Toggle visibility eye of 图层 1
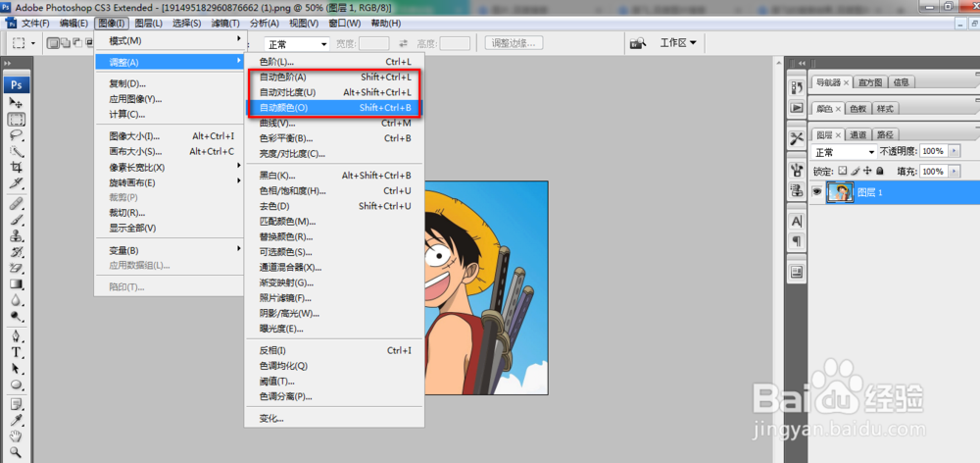The height and width of the screenshot is (463, 980). point(816,192)
